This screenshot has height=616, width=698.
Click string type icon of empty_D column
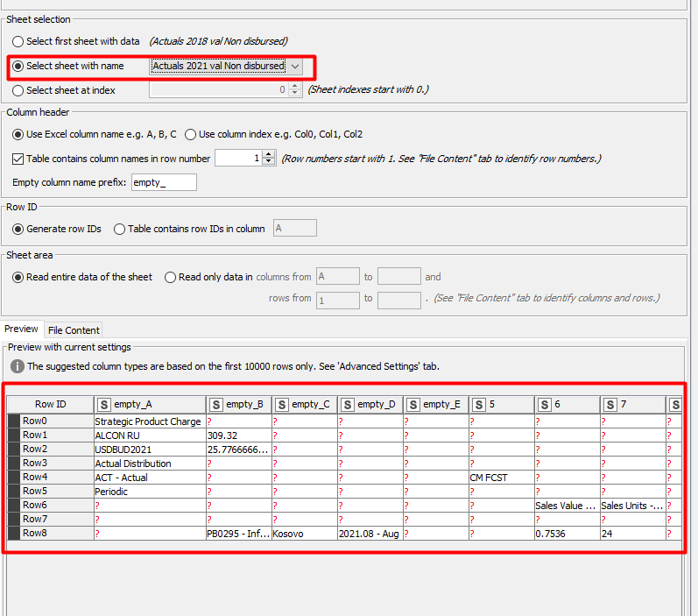pyautogui.click(x=347, y=405)
